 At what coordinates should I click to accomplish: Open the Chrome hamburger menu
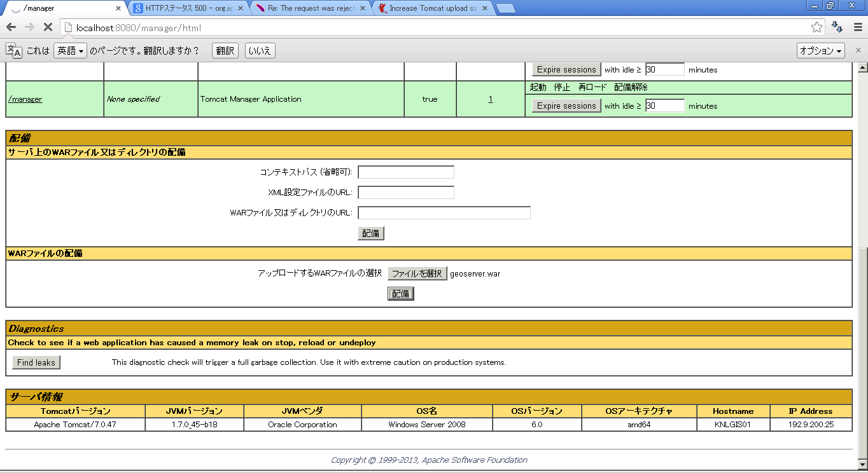pyautogui.click(x=857, y=27)
